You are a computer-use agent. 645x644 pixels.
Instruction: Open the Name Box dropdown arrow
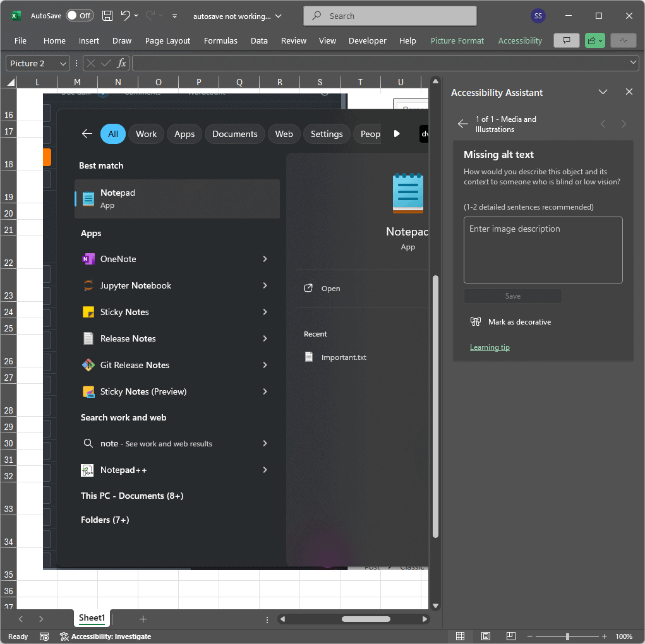63,63
